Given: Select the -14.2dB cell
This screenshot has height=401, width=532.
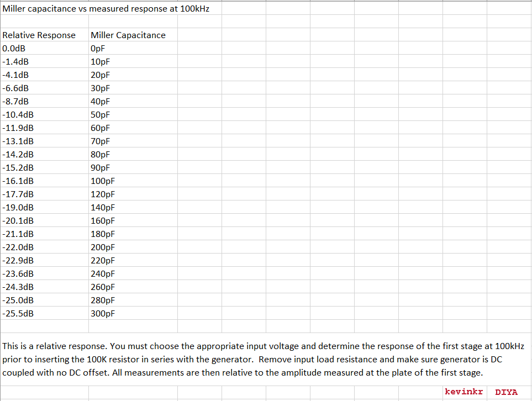Looking at the screenshot, I should pyautogui.click(x=44, y=154).
